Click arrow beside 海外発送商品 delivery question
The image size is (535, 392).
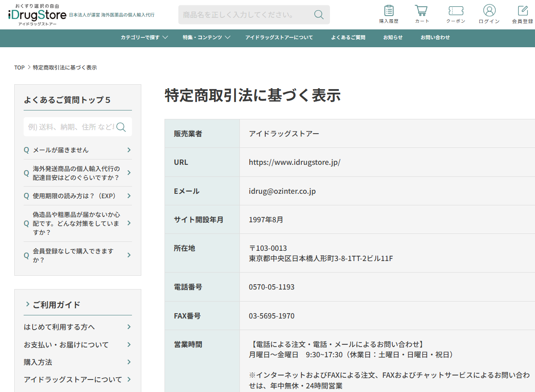tap(129, 173)
